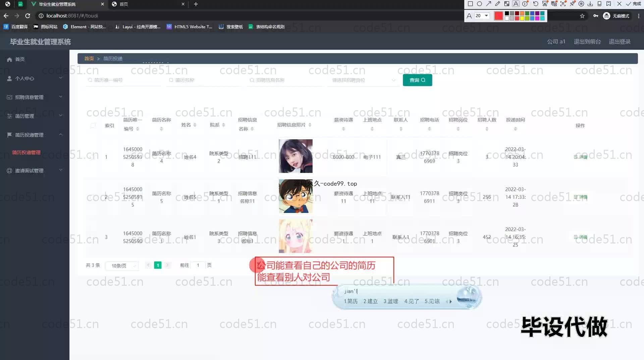The width and height of the screenshot is (644, 360).
Task: Click the search icon in 查询 button
Action: 423,80
